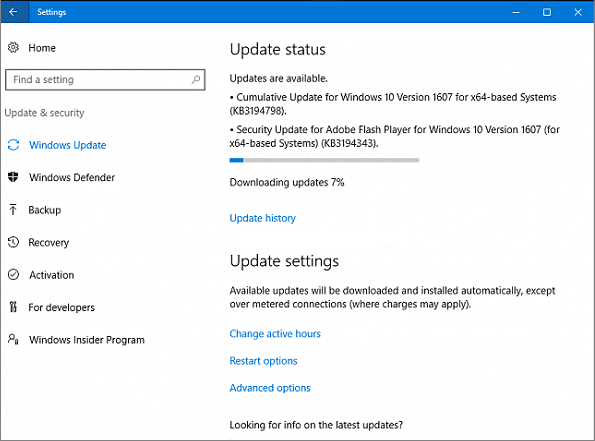Viewport: 595px width, 441px height.
Task: Click the Activation checkmark circle icon
Action: pyautogui.click(x=13, y=274)
